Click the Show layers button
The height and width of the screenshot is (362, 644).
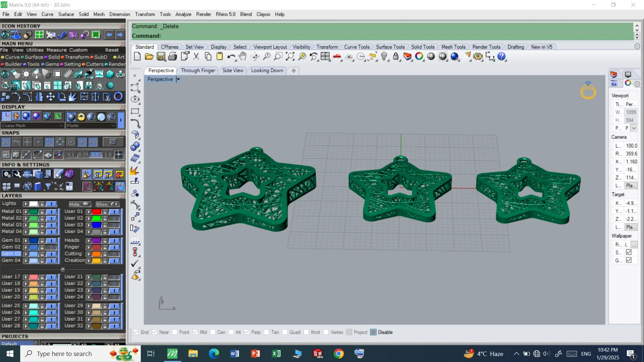[107, 204]
